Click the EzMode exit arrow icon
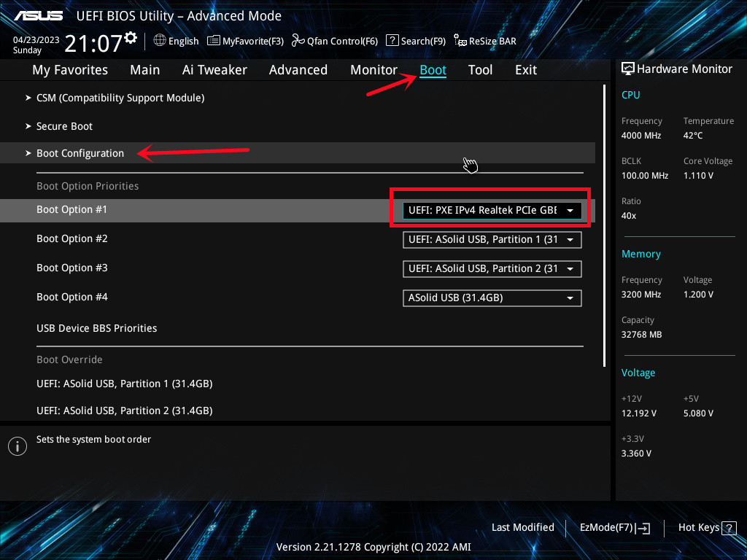Viewport: 747px width, 560px height. click(643, 528)
